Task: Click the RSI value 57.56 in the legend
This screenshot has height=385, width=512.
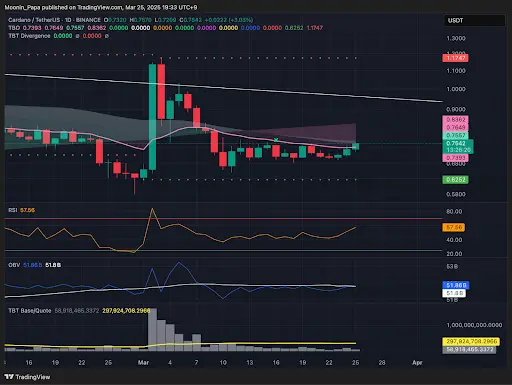Action: [27, 210]
